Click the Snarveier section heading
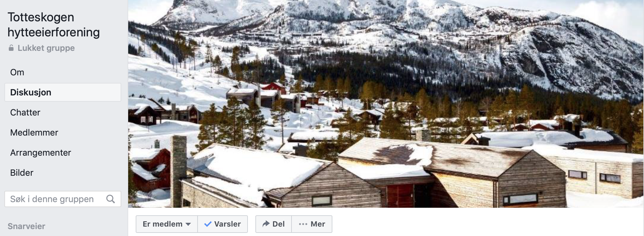The height and width of the screenshot is (236, 644). click(26, 226)
